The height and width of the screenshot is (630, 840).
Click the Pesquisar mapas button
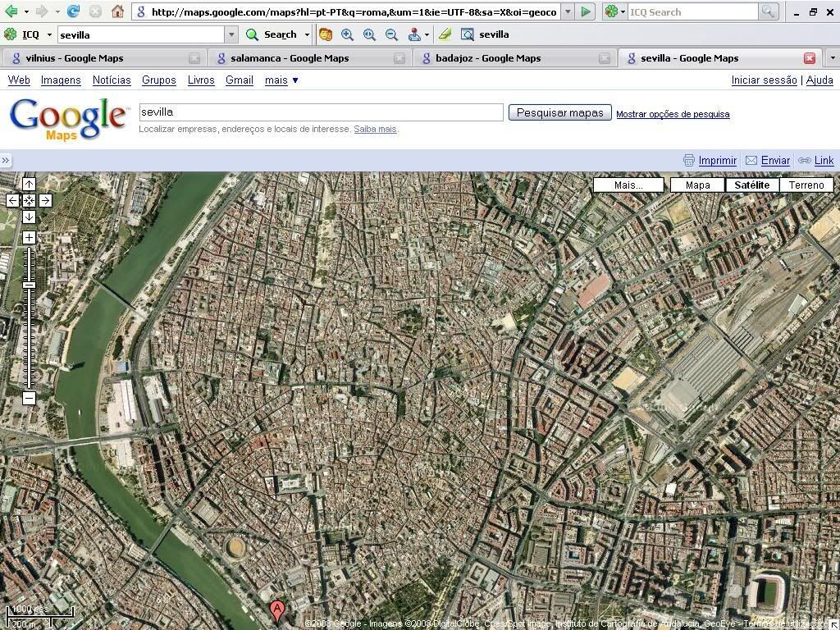pyautogui.click(x=559, y=112)
